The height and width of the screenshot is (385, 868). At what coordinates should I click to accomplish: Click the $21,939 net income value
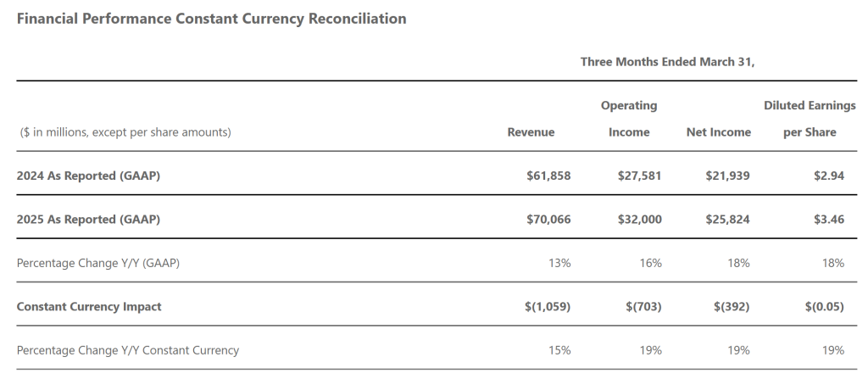[x=727, y=176]
